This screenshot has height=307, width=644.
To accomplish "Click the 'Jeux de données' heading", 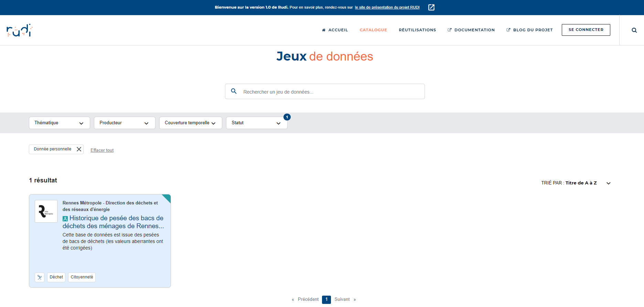I will click(x=325, y=56).
